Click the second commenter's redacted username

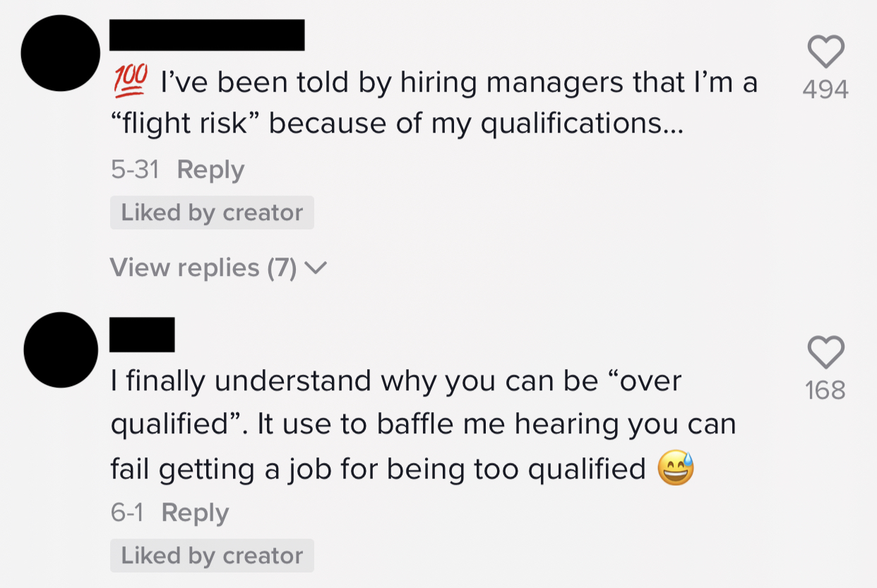142,335
